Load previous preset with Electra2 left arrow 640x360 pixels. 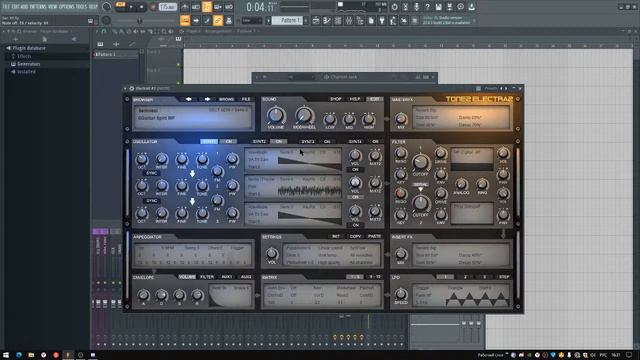tap(189, 99)
